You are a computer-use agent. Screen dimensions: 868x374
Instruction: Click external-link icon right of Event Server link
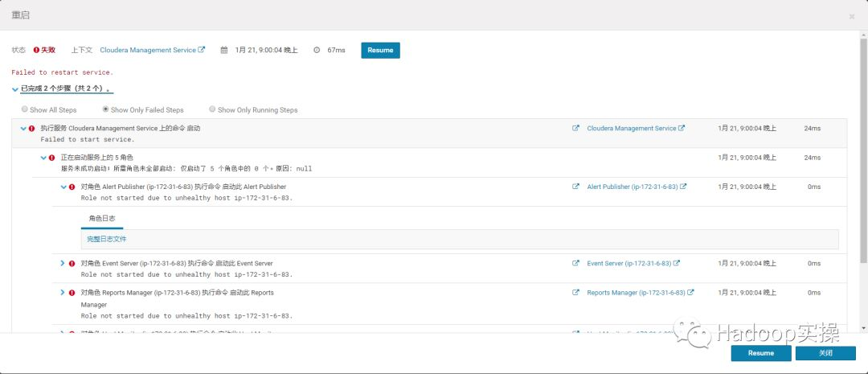(677, 263)
